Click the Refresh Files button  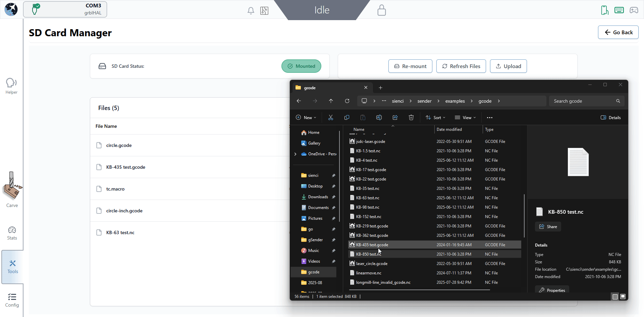461,66
